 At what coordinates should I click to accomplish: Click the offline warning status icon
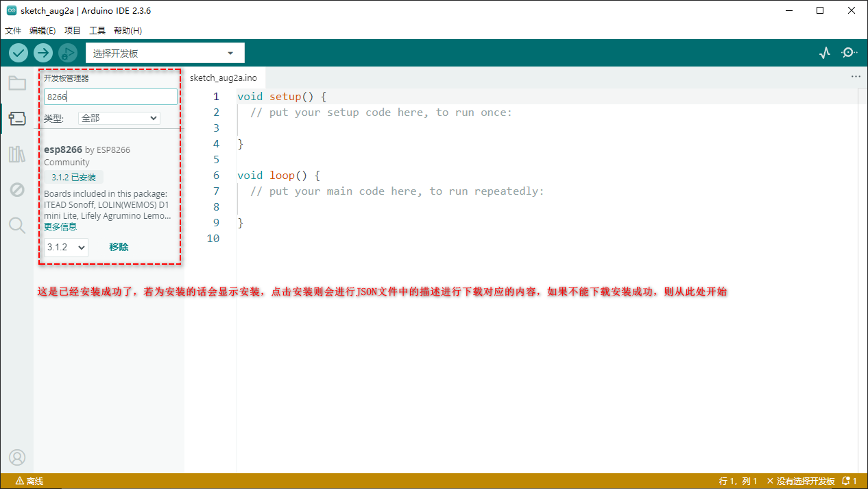(x=20, y=481)
